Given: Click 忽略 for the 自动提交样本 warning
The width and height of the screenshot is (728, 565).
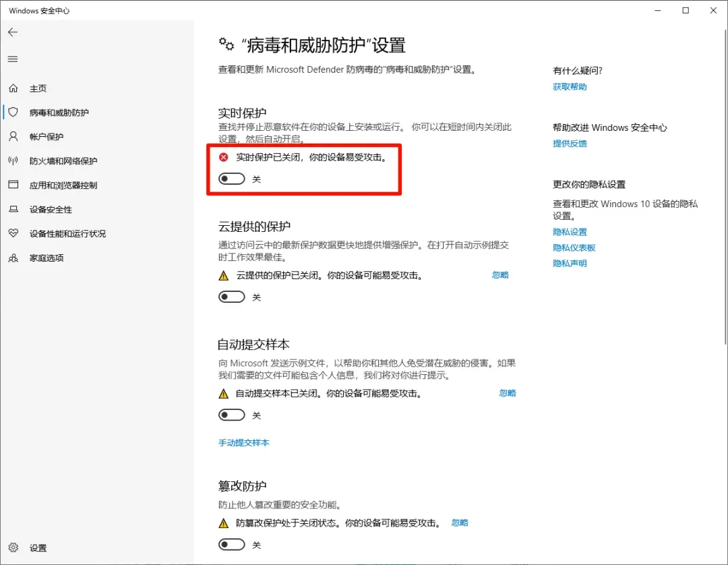Looking at the screenshot, I should tap(508, 393).
